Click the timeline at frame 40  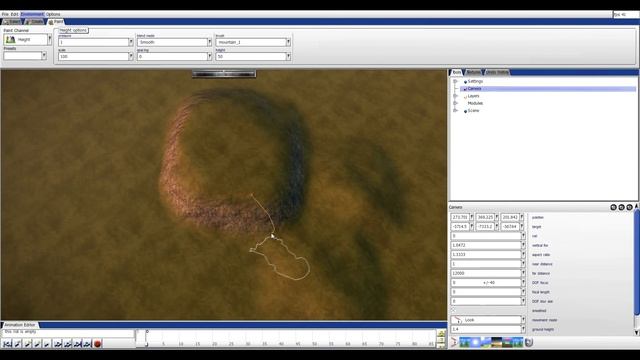[x=281, y=344]
